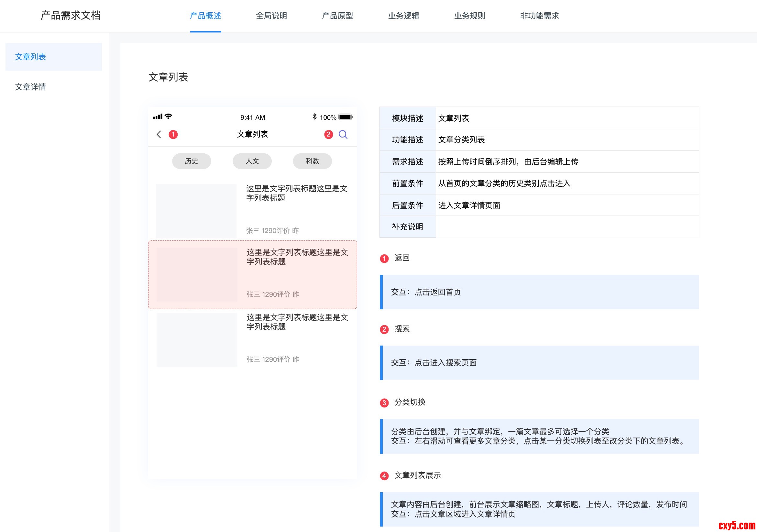This screenshot has width=757, height=532.
Task: Click the red badge 3 by 分类切换
Action: pyautogui.click(x=384, y=403)
